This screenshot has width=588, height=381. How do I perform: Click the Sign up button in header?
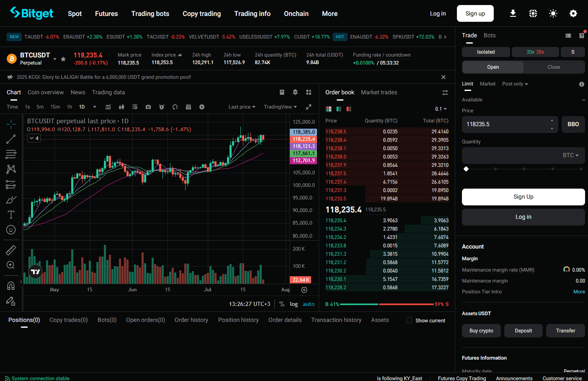pyautogui.click(x=475, y=13)
